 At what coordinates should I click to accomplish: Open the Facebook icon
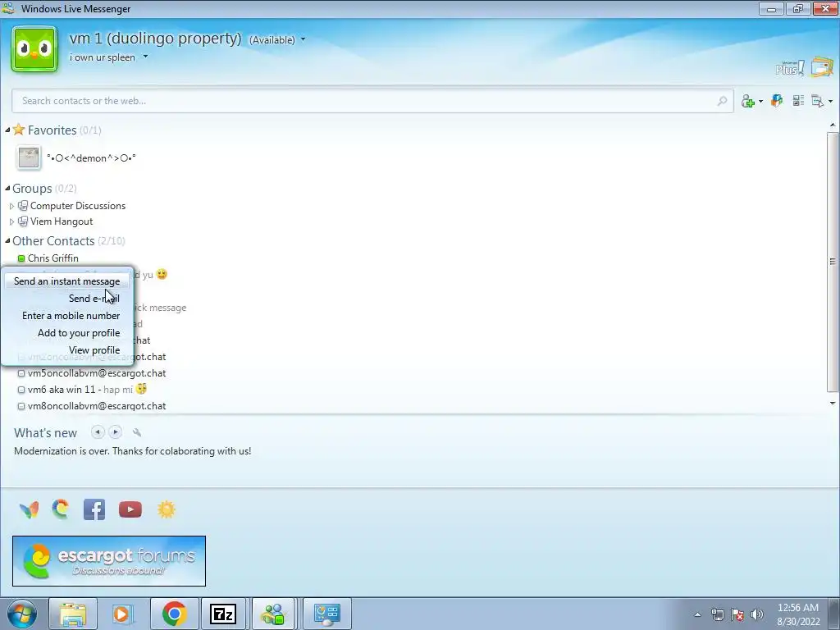coord(94,509)
